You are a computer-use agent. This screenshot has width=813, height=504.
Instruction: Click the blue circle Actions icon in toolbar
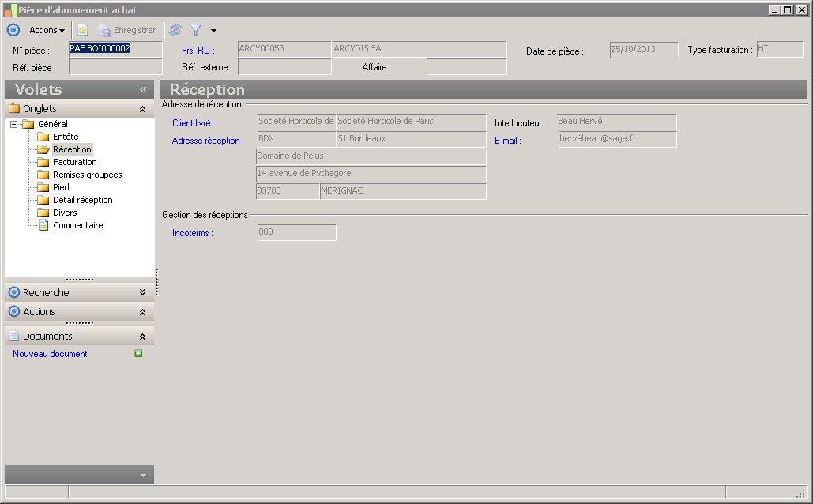pos(13,30)
